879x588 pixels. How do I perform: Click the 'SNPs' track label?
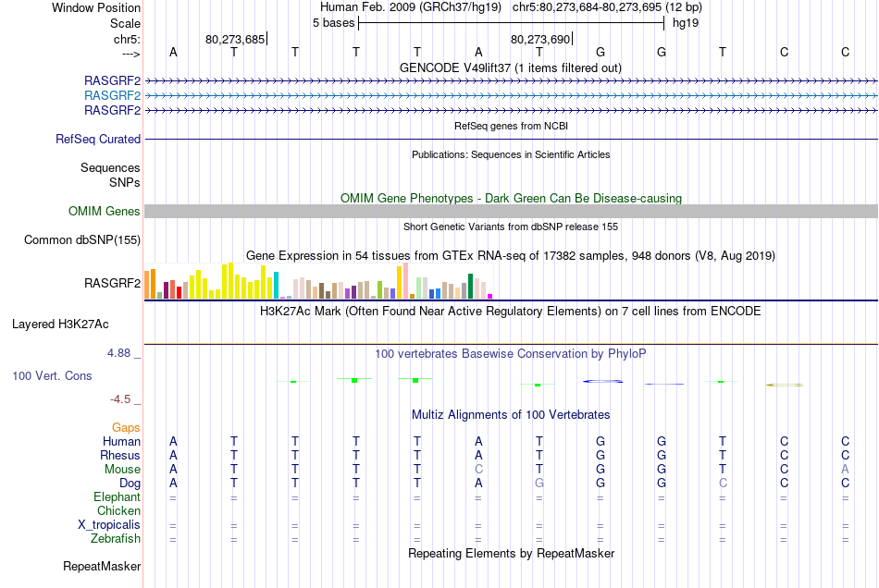point(125,182)
